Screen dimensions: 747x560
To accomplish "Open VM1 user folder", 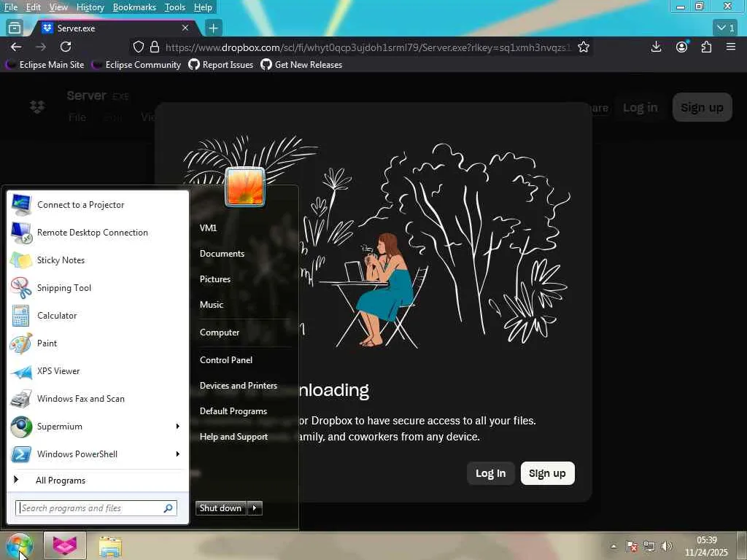I will 208,228.
